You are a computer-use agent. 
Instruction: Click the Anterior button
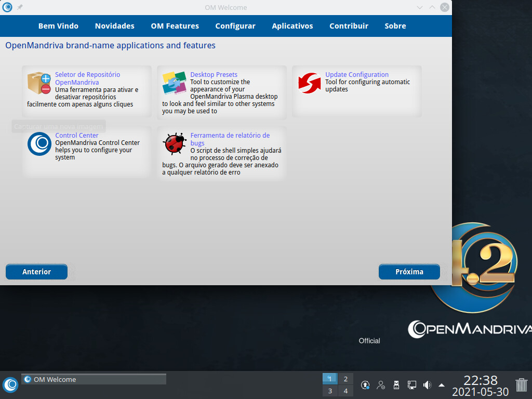click(37, 272)
